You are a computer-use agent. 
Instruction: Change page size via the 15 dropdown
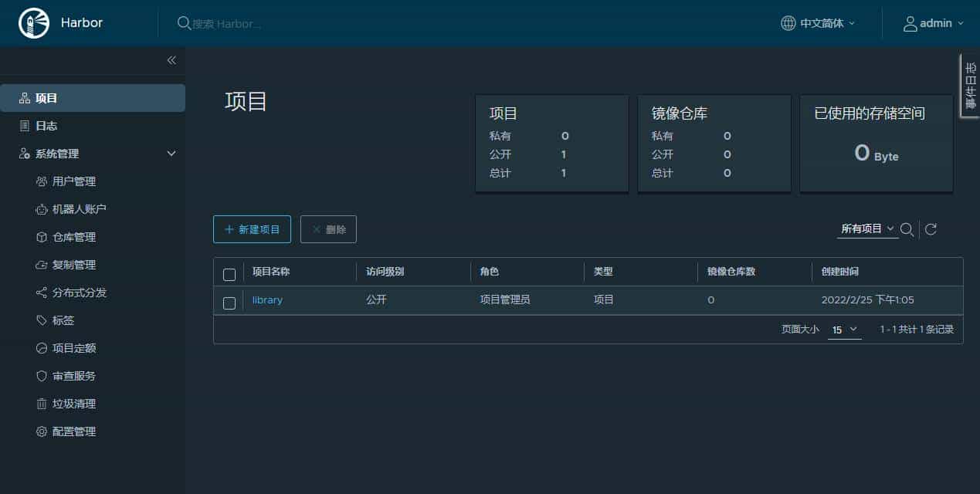843,329
